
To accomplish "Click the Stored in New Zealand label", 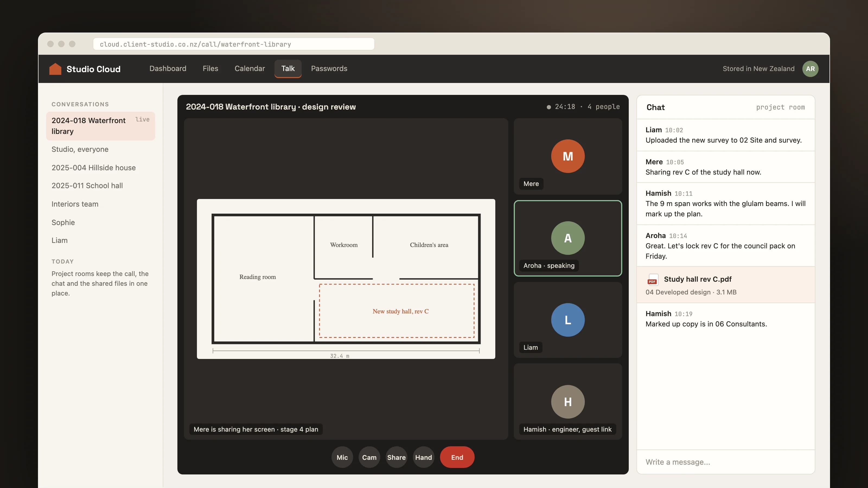I will coord(758,69).
